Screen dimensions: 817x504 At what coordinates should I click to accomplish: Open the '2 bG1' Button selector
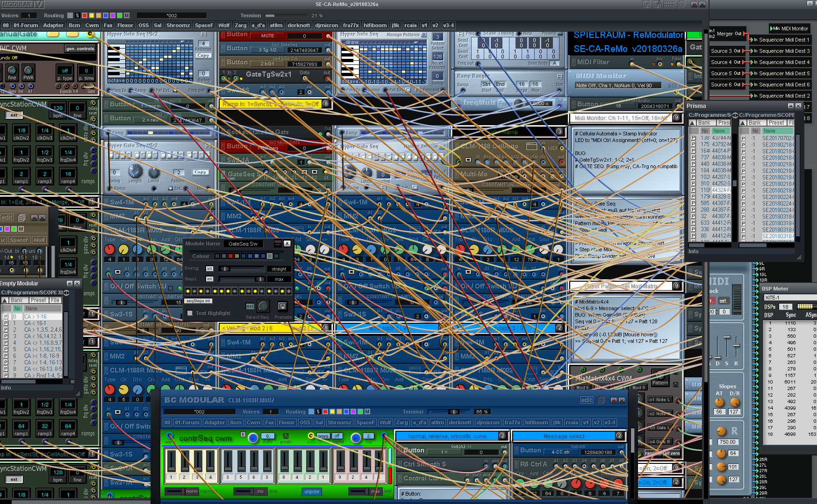[267, 64]
